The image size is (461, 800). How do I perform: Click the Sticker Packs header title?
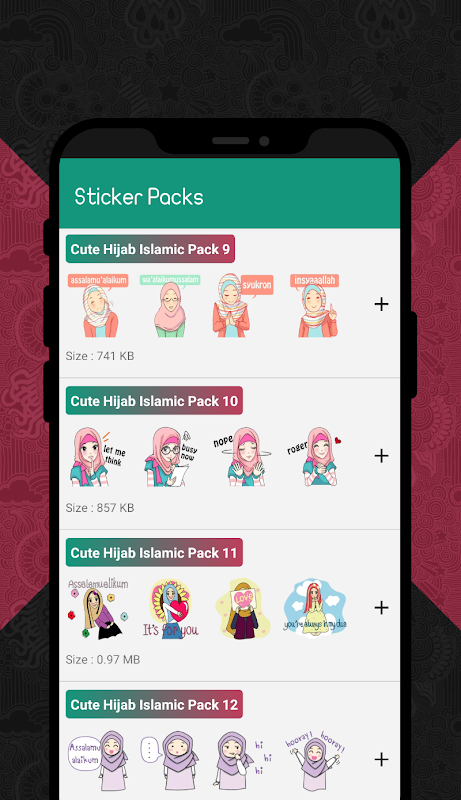tap(139, 197)
